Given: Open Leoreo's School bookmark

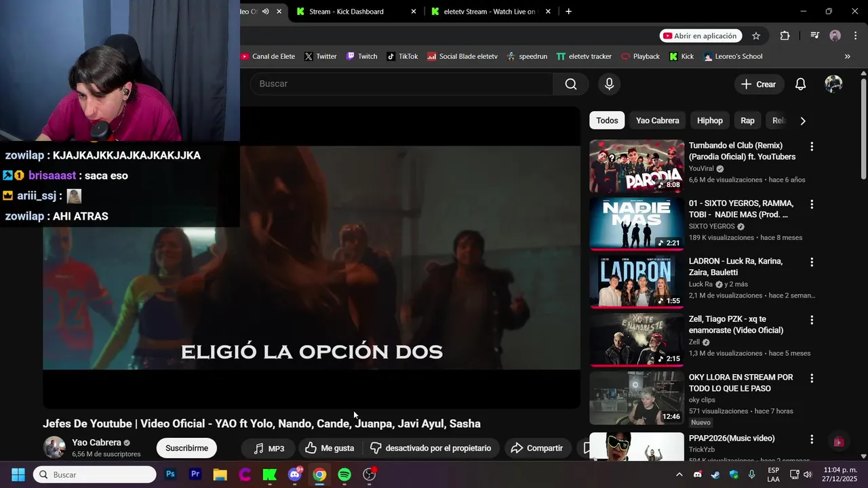Looking at the screenshot, I should click(x=733, y=56).
